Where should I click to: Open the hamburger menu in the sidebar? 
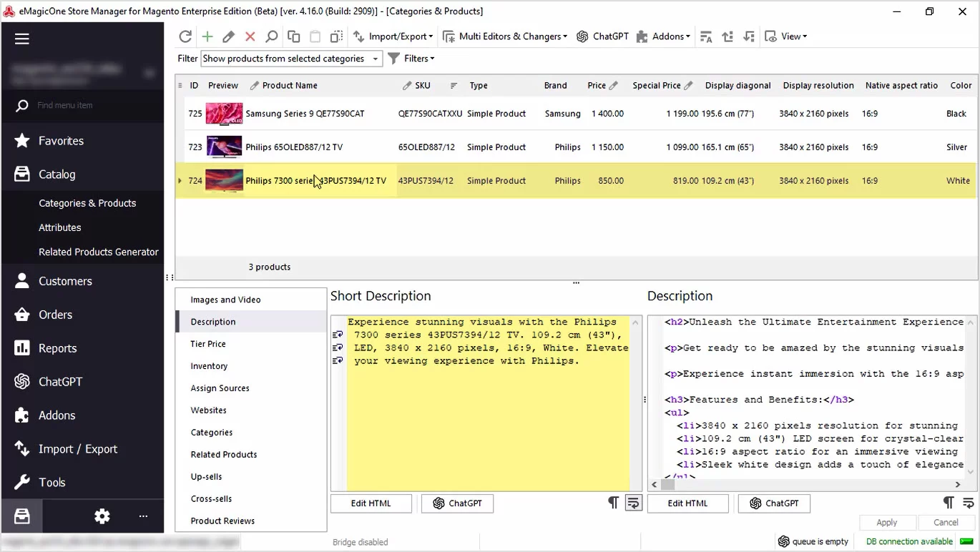22,39
